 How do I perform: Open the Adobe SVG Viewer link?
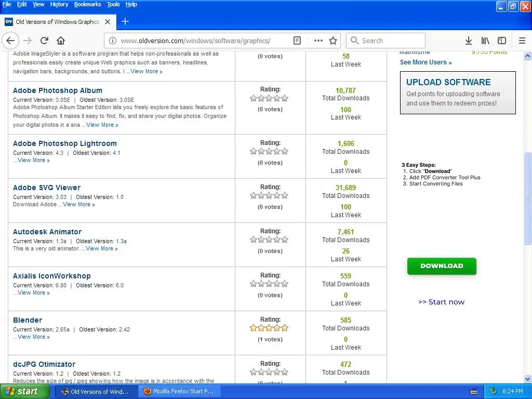(47, 188)
